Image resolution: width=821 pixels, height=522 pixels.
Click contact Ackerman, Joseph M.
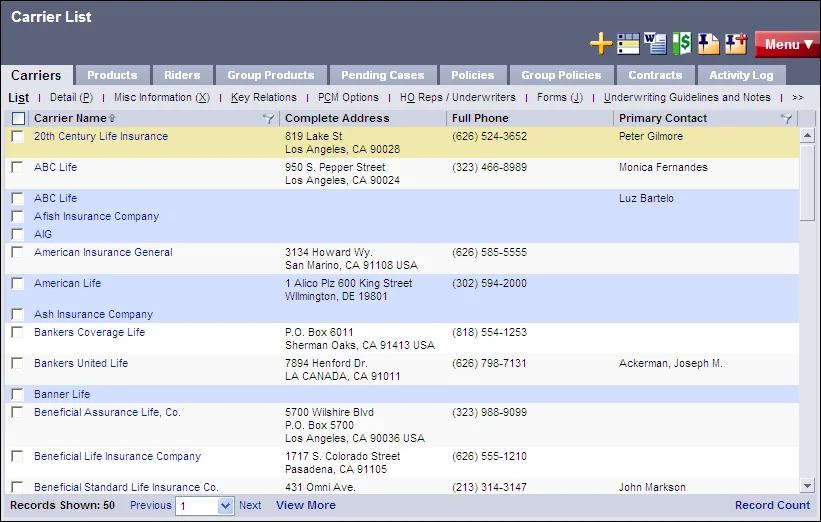pos(671,363)
